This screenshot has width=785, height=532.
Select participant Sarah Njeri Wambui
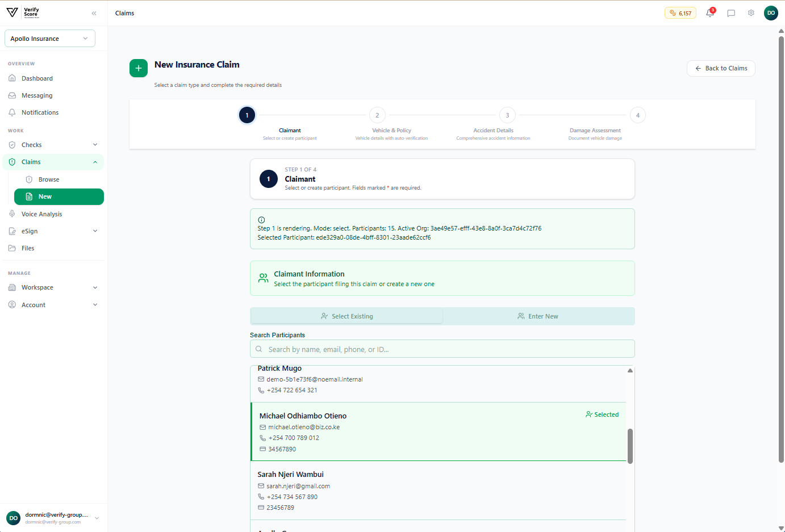[x=438, y=491]
